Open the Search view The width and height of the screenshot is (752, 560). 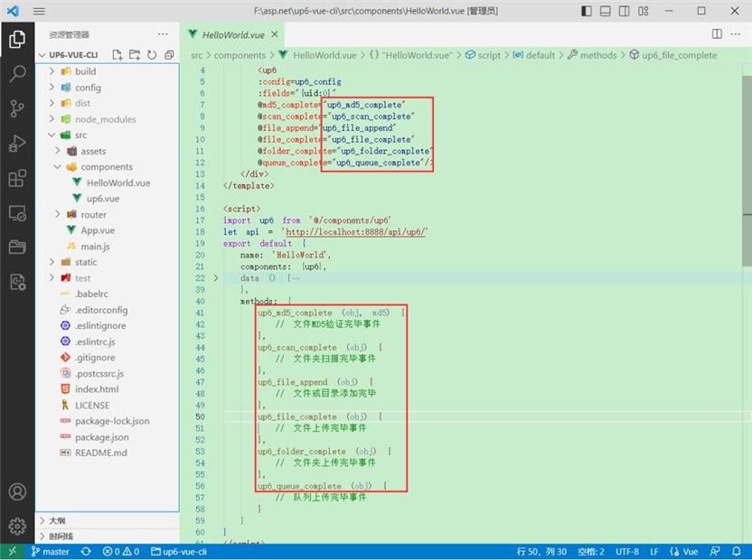pyautogui.click(x=15, y=73)
